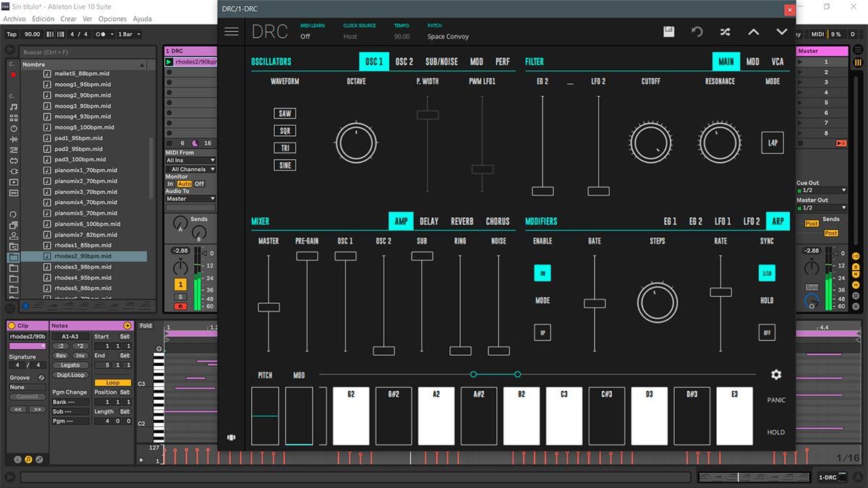Click the filter CUTOFF knob

coord(650,142)
